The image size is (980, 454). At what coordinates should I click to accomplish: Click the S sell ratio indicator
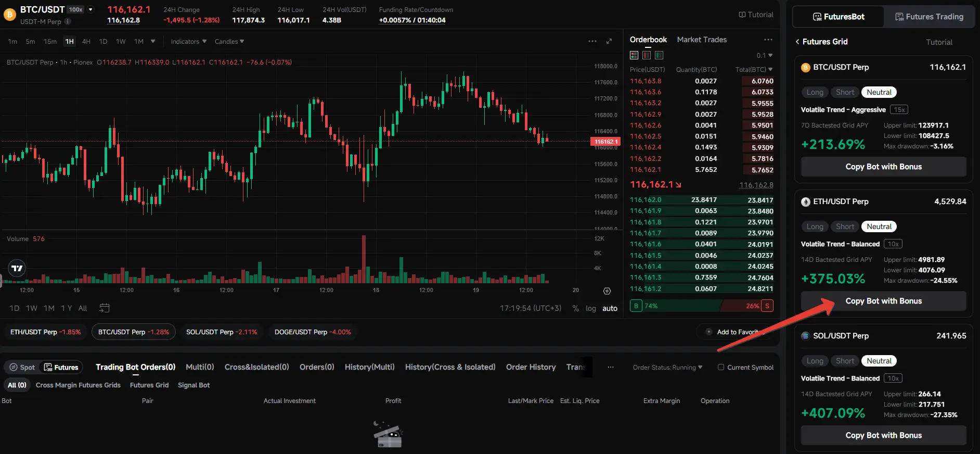767,306
